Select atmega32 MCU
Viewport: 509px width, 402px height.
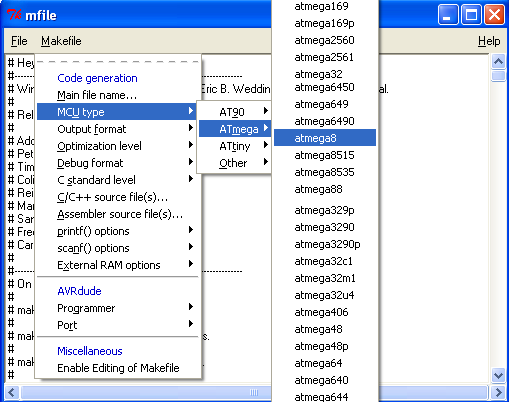325,74
